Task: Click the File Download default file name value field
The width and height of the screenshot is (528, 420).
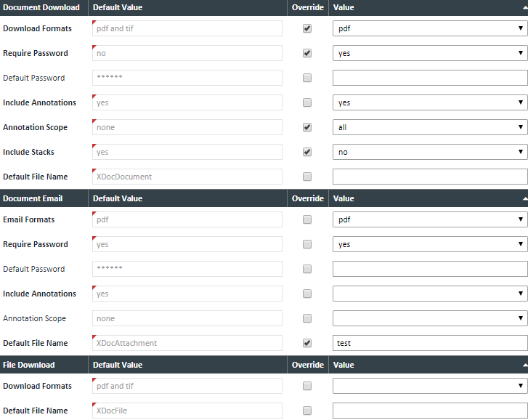Action: (429, 411)
